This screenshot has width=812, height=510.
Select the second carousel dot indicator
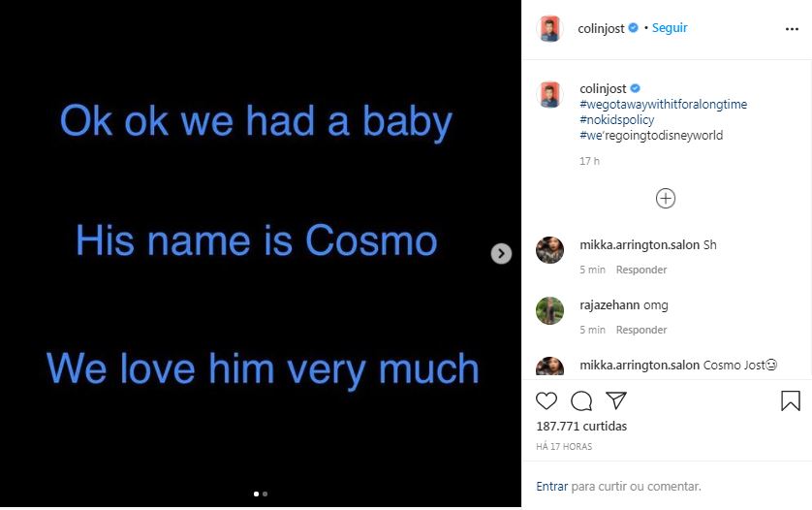coord(265,494)
